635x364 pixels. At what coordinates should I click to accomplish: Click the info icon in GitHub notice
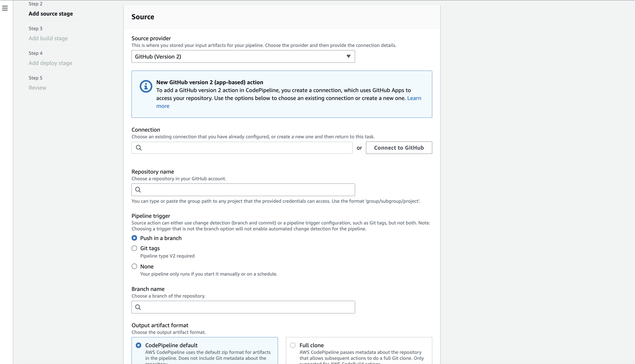pyautogui.click(x=146, y=86)
